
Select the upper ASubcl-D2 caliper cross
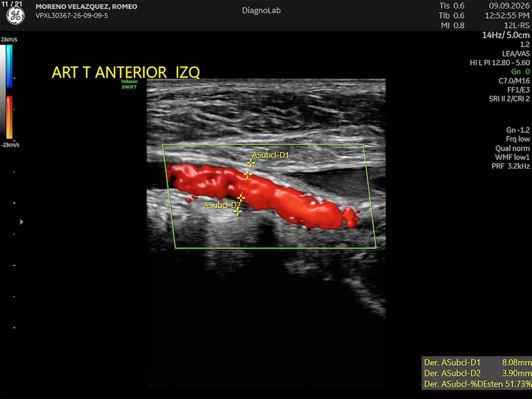coord(248,174)
